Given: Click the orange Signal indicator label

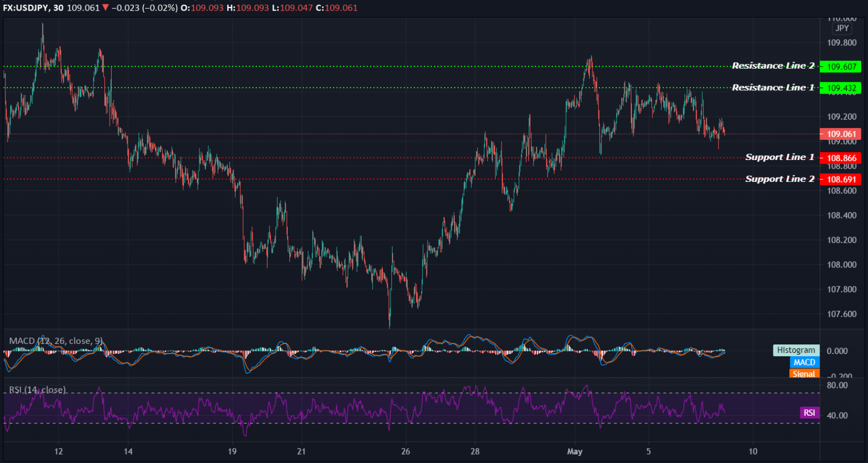Looking at the screenshot, I should tap(804, 374).
